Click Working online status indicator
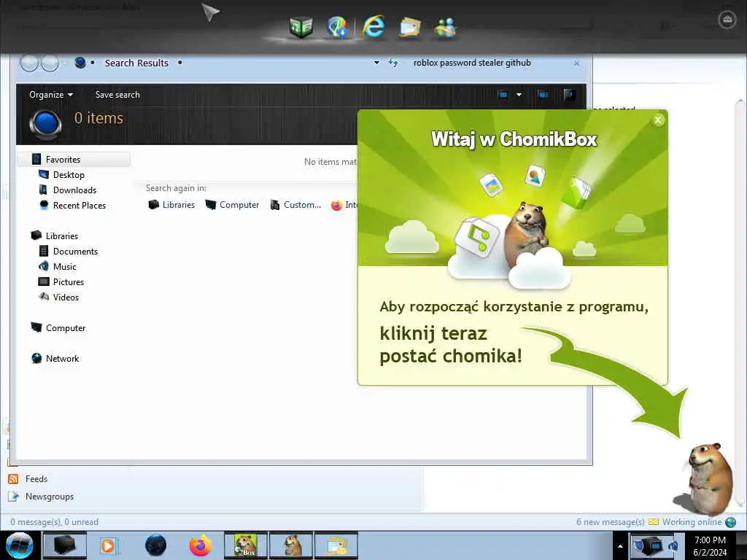This screenshot has height=560, width=747. (x=692, y=522)
